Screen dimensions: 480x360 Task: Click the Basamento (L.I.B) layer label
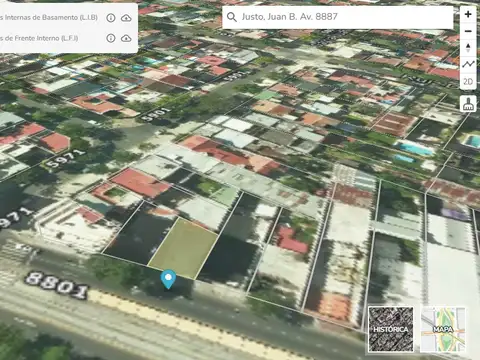pyautogui.click(x=49, y=18)
